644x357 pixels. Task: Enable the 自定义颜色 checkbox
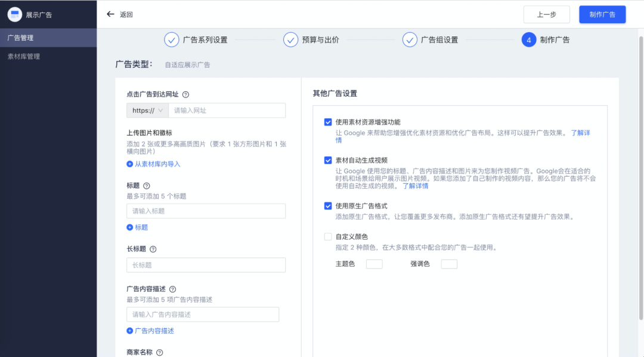(328, 237)
